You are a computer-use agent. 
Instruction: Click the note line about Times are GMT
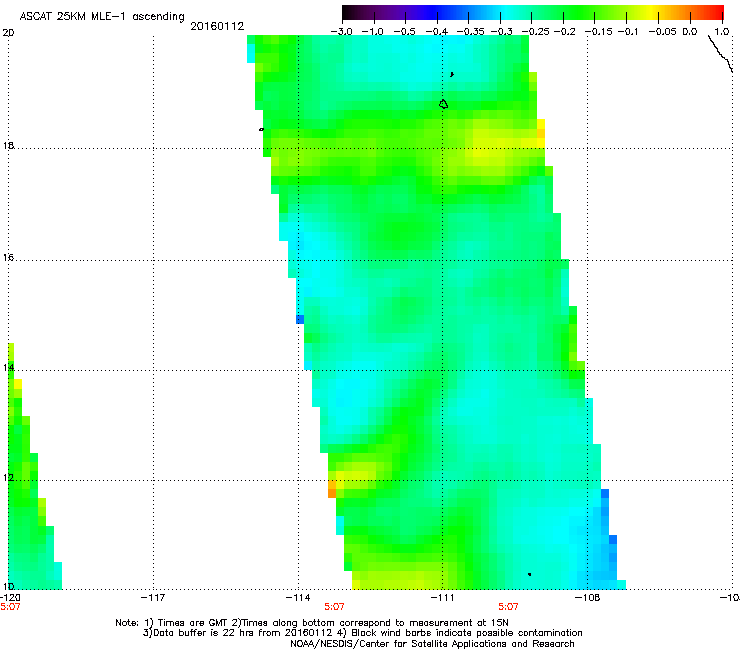312,623
